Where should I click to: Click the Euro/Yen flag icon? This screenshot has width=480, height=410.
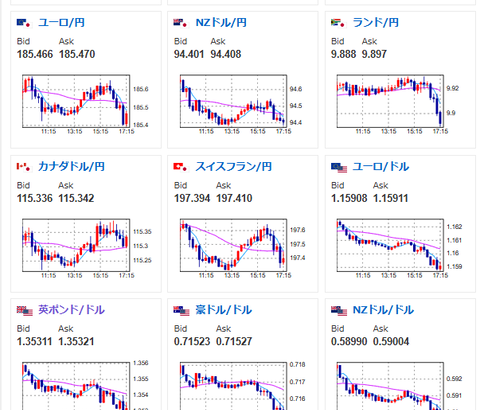tap(24, 23)
